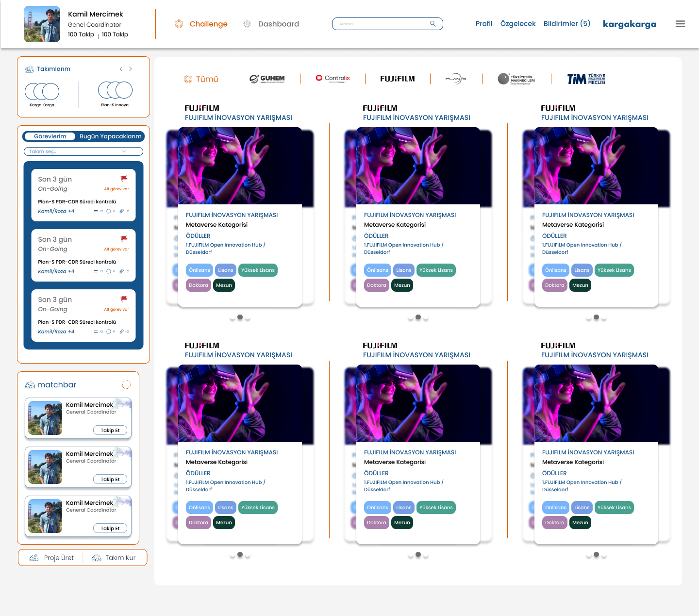The image size is (699, 616).
Task: Click Lisans tag on bottom-middle card
Action: [x=403, y=508]
